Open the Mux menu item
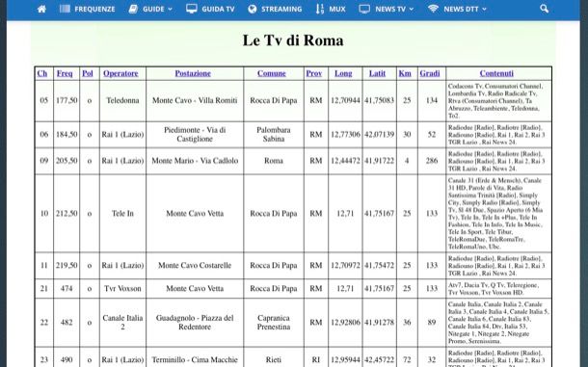Image resolution: width=588 pixels, height=367 pixels. [x=331, y=9]
